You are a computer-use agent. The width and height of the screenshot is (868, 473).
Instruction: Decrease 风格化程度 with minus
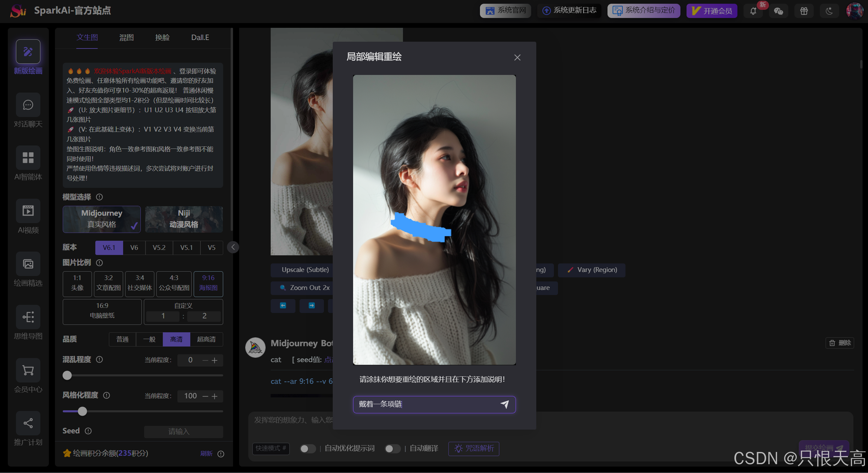point(205,396)
